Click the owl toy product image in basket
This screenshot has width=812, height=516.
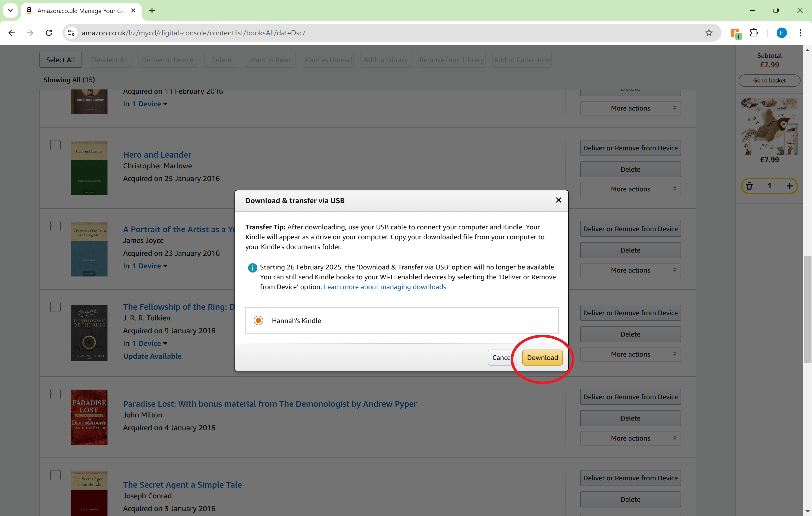coord(769,126)
